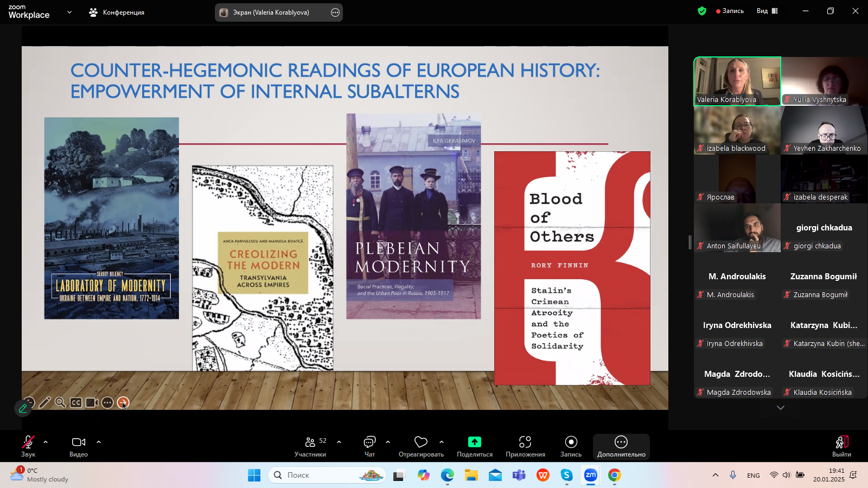
Task: Click the green annotation pencil icon
Action: [x=23, y=408]
